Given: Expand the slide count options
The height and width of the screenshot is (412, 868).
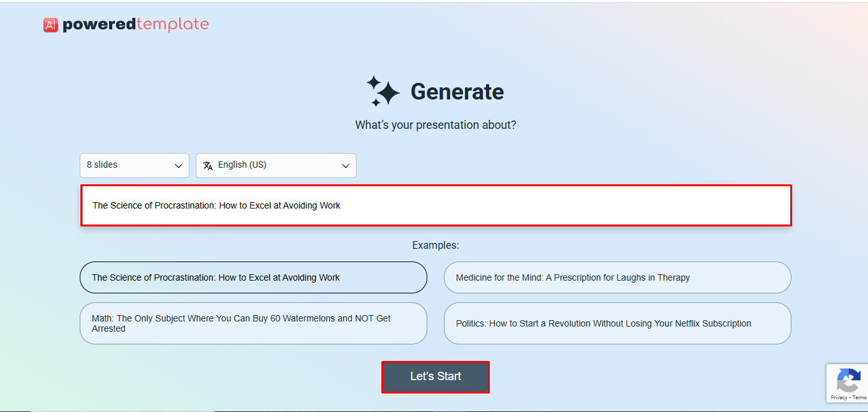Looking at the screenshot, I should pos(134,165).
